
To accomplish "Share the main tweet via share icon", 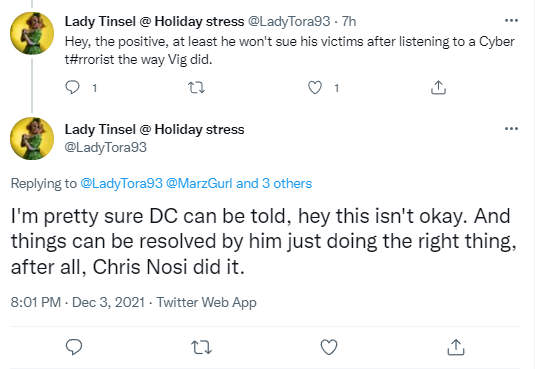I will [456, 347].
